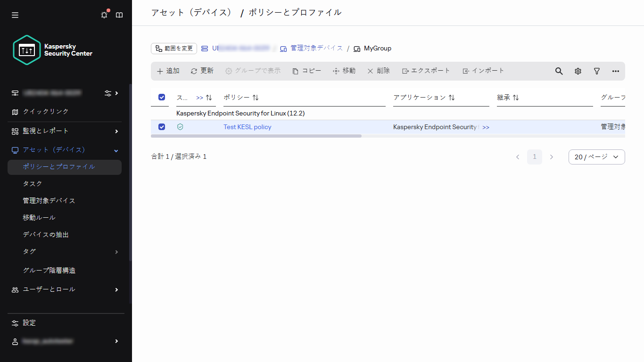This screenshot has height=362, width=644.
Task: Open notifications via the bell icon
Action: point(104,15)
